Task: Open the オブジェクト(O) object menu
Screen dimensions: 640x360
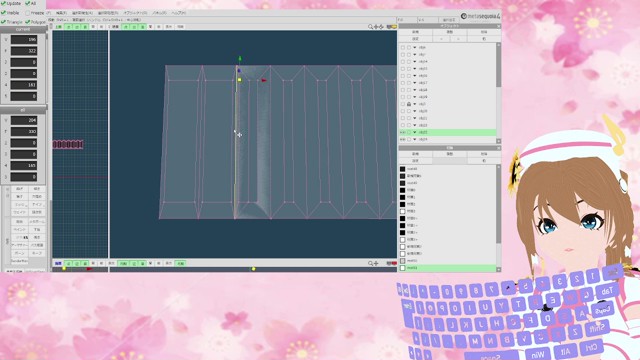Action: click(x=135, y=13)
